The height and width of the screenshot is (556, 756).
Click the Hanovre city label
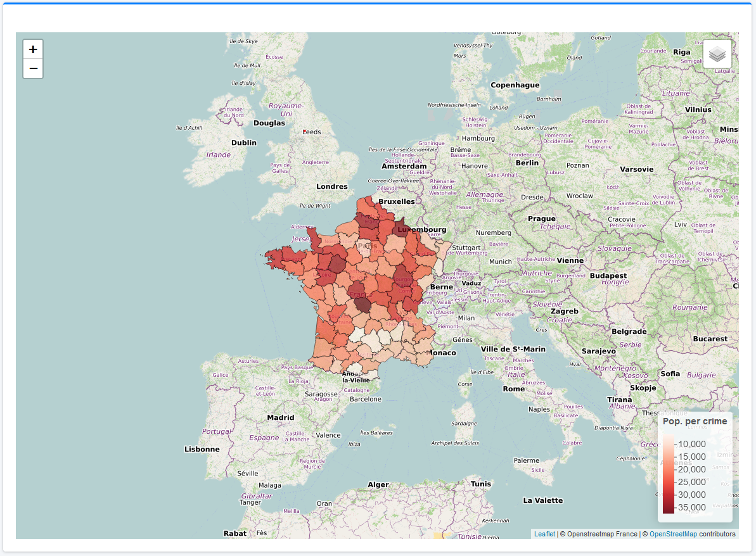pyautogui.click(x=475, y=166)
